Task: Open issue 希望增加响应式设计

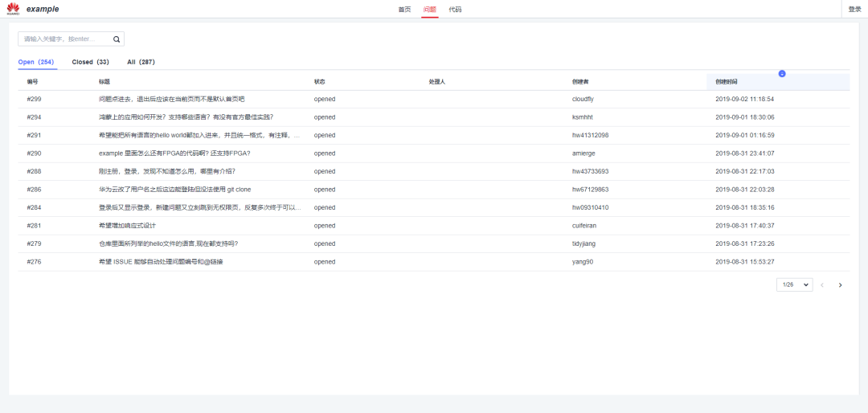Action: point(127,225)
